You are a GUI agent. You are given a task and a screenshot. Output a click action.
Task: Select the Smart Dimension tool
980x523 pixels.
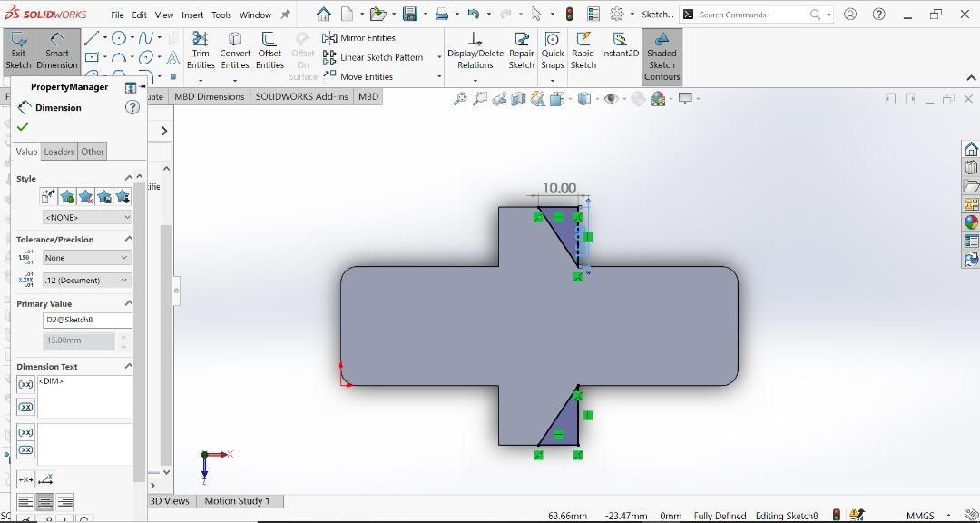point(56,50)
